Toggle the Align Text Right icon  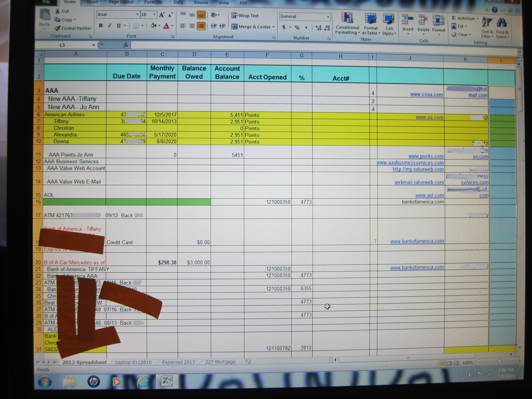(x=201, y=26)
